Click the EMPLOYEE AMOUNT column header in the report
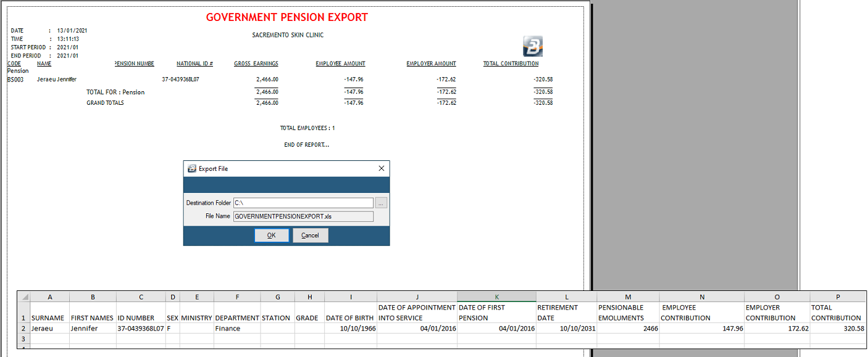The height and width of the screenshot is (357, 868). point(340,64)
